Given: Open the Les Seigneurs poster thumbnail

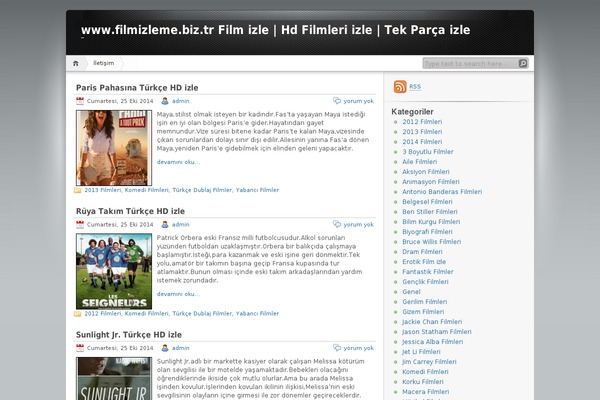Looking at the screenshot, I should (x=114, y=271).
